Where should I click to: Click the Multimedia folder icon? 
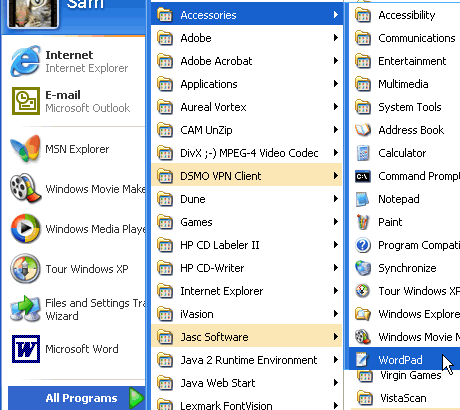tap(363, 84)
